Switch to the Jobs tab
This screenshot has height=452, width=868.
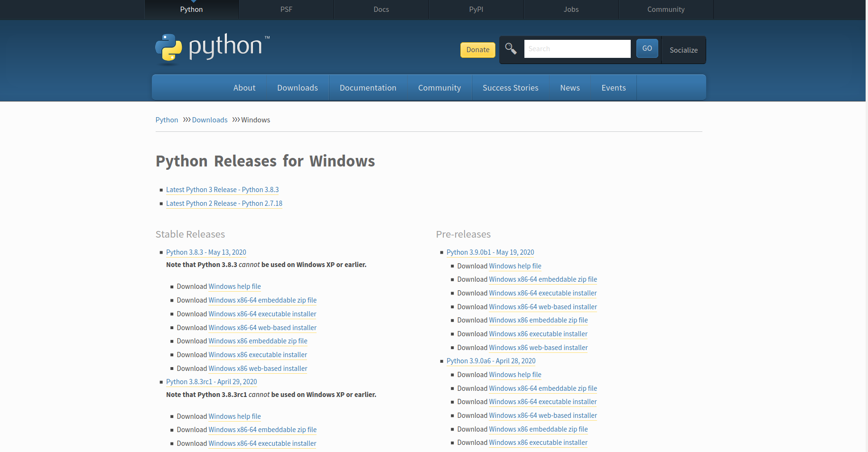[x=570, y=9]
